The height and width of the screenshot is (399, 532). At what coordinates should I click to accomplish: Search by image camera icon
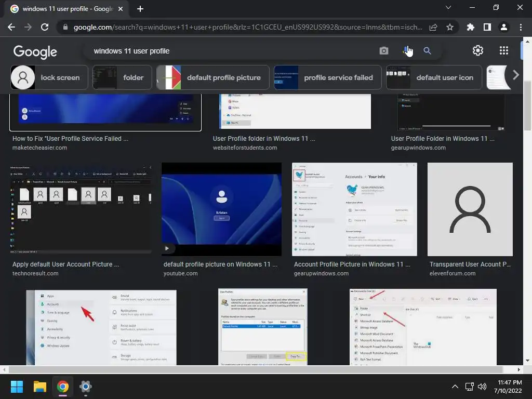tap(384, 51)
